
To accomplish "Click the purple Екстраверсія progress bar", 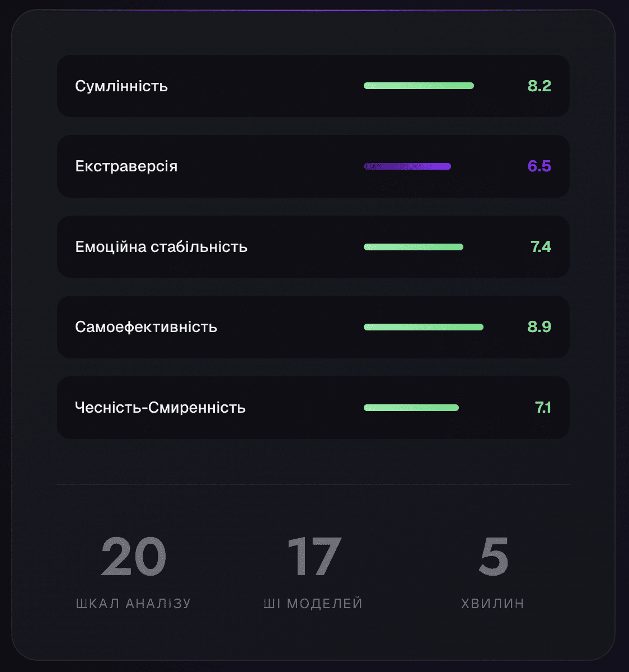I will (407, 166).
